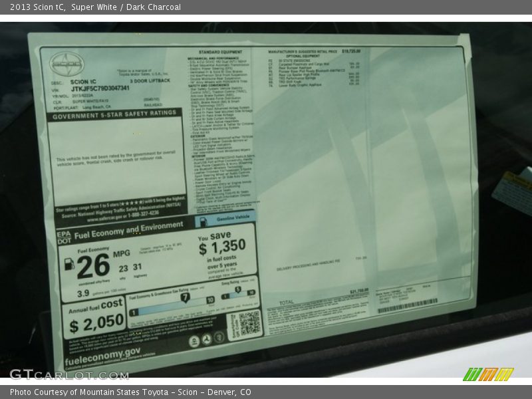The height and width of the screenshot is (399, 532).
Task: Click the 'GOVERNMENT 5-STAR SAFETY RATINGS' header
Action: click(114, 114)
